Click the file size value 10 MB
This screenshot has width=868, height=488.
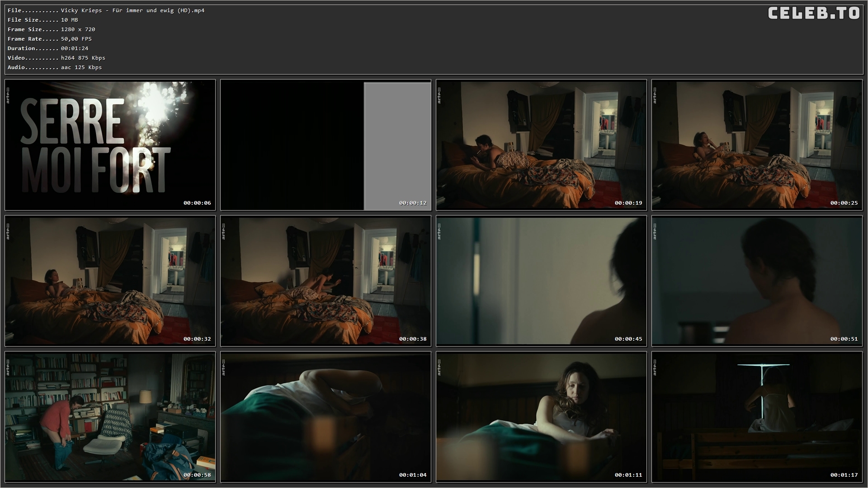tap(70, 20)
